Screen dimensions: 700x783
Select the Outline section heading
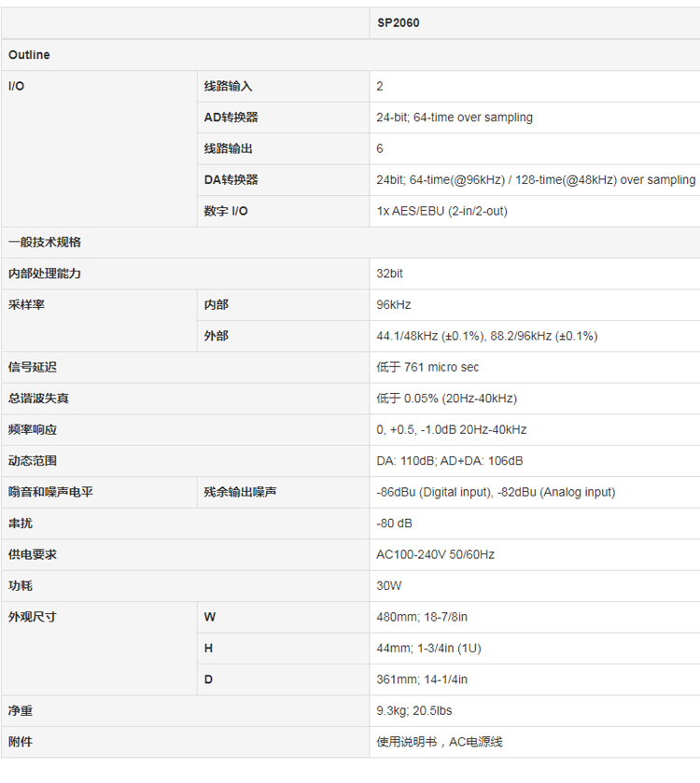29,55
